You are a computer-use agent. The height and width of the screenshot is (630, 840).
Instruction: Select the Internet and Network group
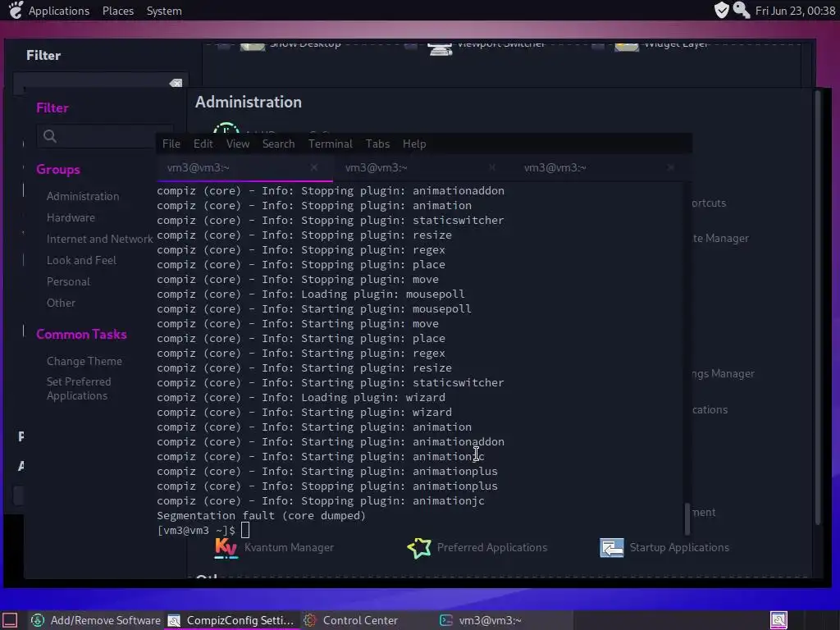tap(99, 239)
